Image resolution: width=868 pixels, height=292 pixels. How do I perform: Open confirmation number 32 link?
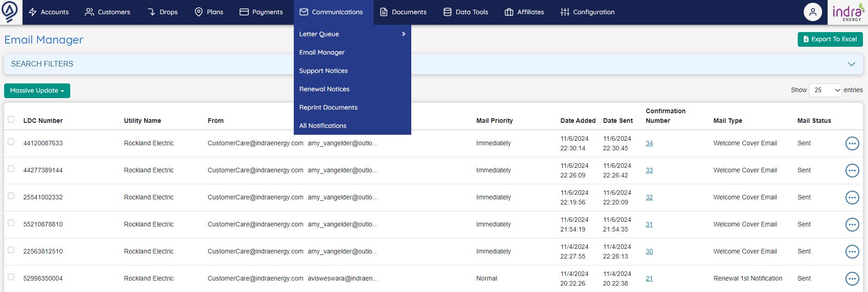(x=649, y=197)
